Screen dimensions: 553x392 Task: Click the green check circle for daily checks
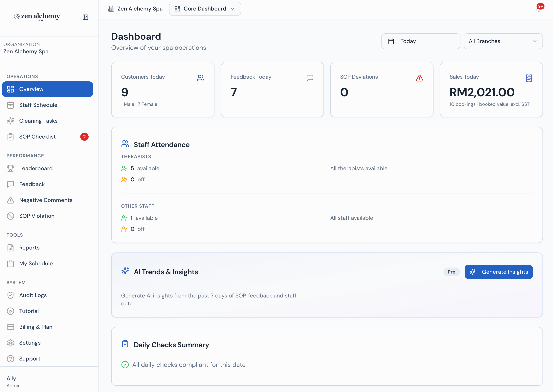point(125,364)
